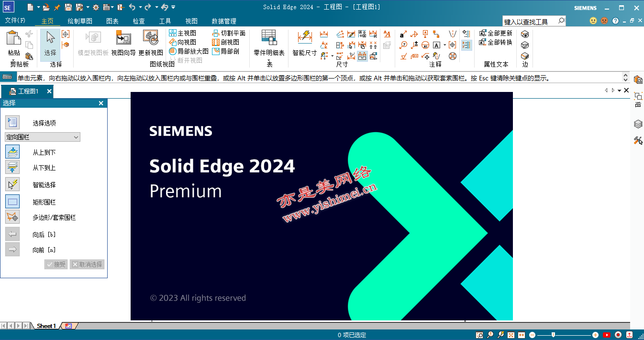The image size is (644, 340).
Task: Click the YouTube icon in status bar
Action: coord(607,335)
